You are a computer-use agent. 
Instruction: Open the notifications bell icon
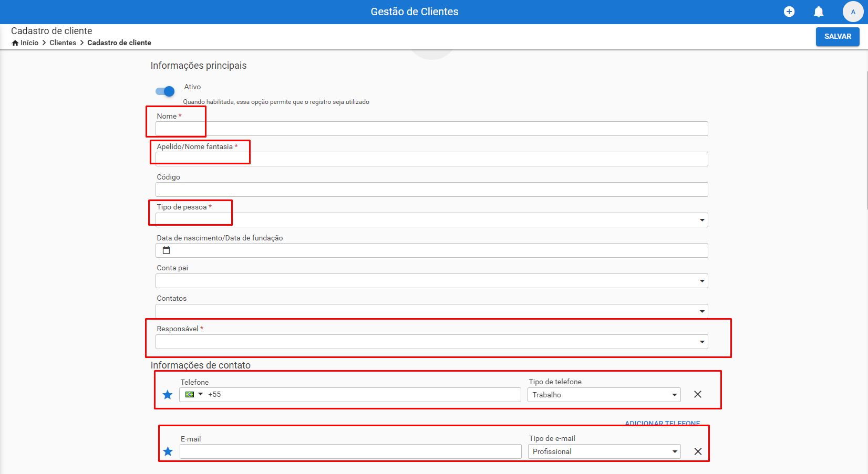pos(818,11)
